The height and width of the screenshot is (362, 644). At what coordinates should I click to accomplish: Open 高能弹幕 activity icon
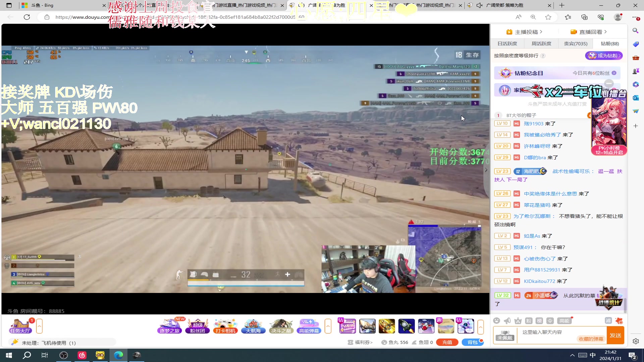(309, 326)
